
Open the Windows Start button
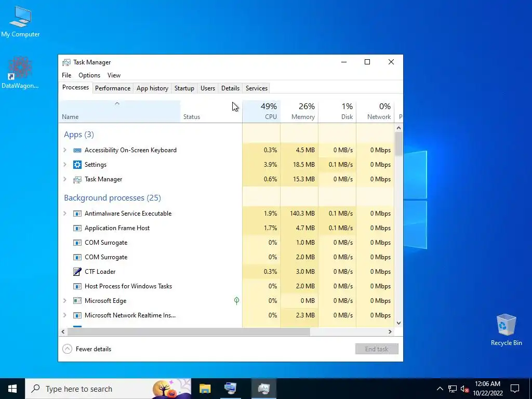(12, 389)
